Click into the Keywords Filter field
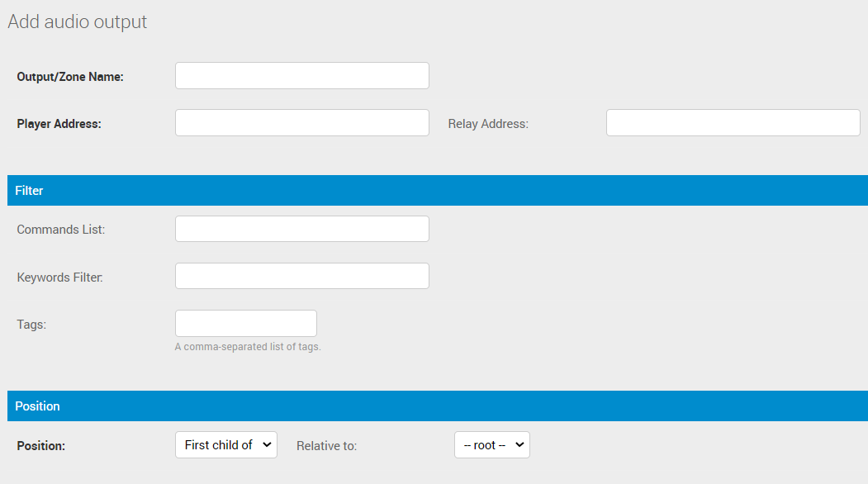The image size is (868, 484). click(x=301, y=276)
